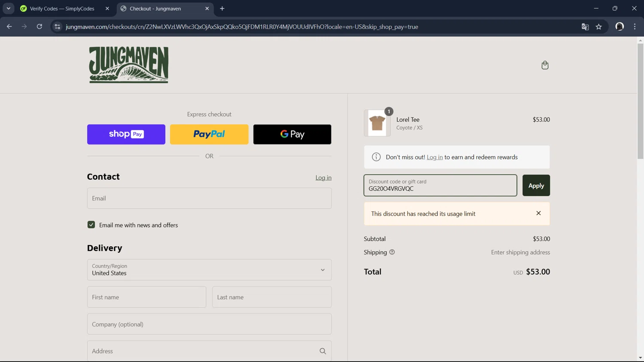Click the browser address bar URL
The height and width of the screenshot is (362, 644).
[242, 27]
